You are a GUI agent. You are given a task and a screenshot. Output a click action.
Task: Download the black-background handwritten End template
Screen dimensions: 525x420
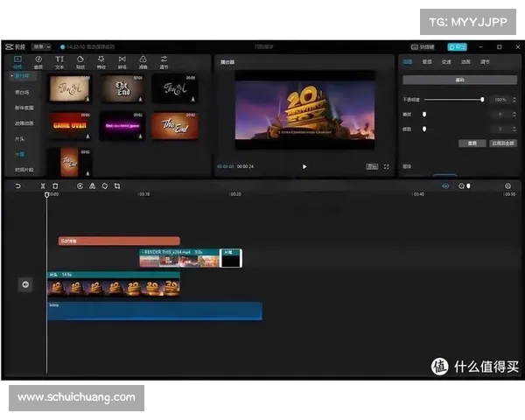(192, 99)
